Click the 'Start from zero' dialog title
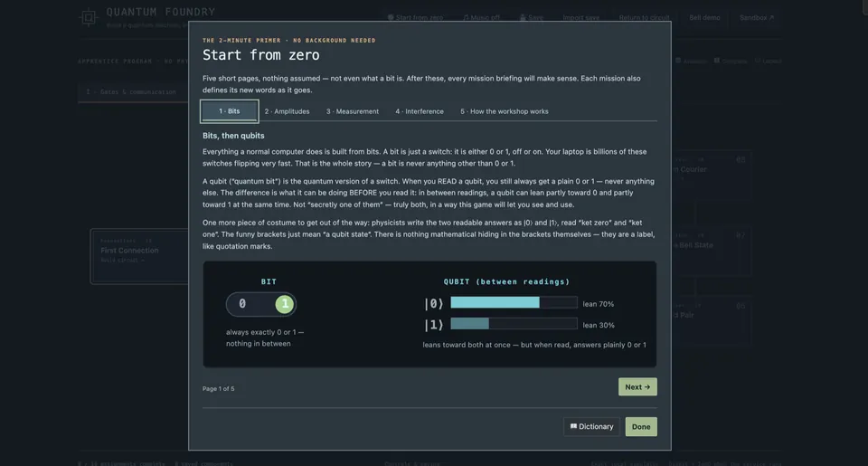This screenshot has width=868, height=466. (x=260, y=55)
